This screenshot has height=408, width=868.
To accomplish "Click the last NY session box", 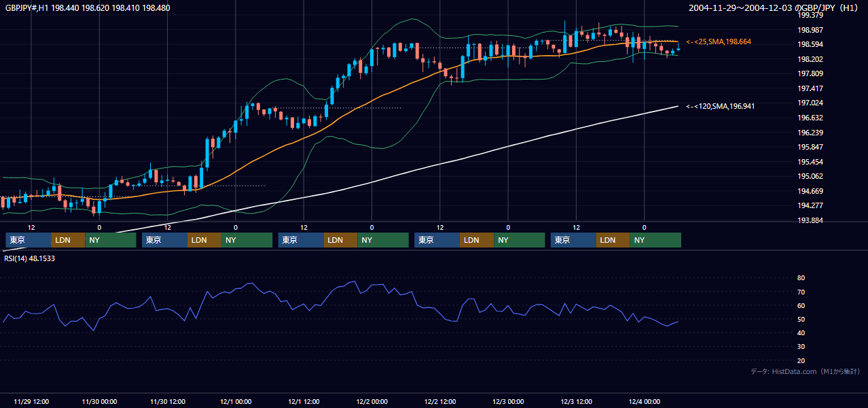I will (655, 240).
